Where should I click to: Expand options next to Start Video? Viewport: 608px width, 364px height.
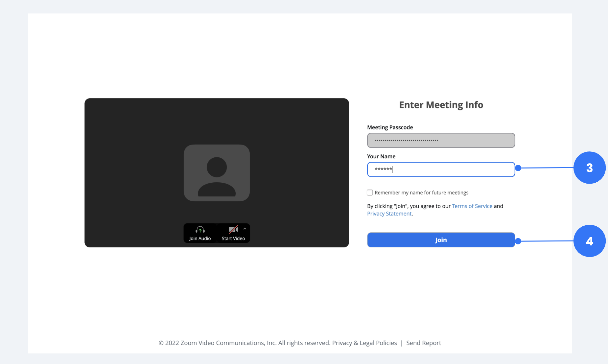(x=245, y=228)
